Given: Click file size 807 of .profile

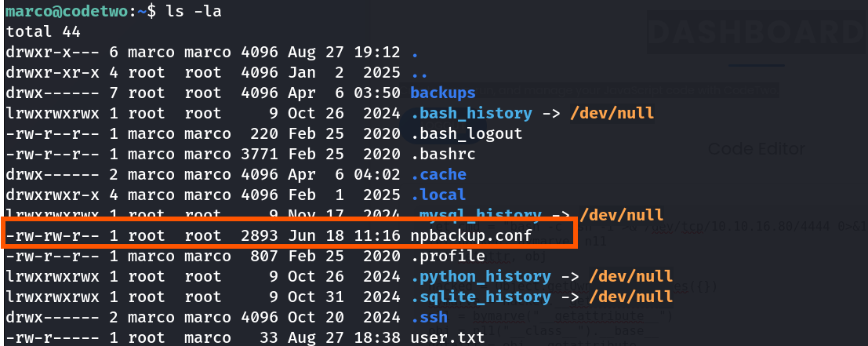Looking at the screenshot, I should click(264, 257).
